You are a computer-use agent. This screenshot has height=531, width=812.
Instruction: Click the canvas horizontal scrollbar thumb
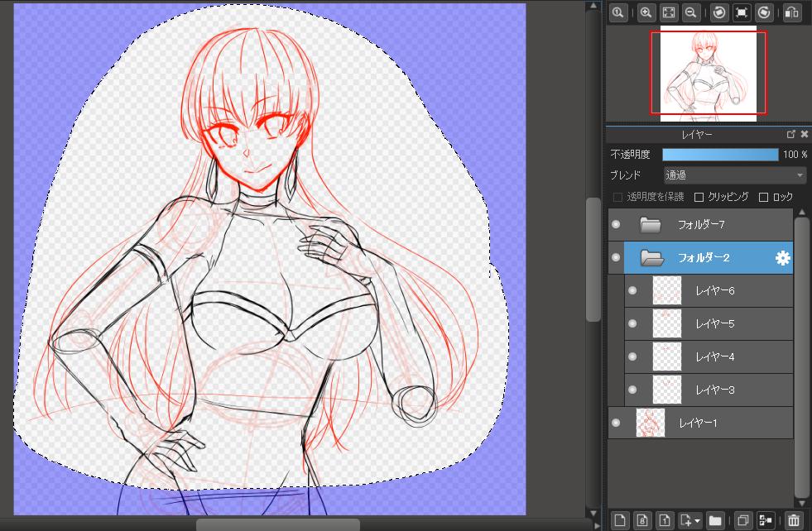(x=277, y=524)
